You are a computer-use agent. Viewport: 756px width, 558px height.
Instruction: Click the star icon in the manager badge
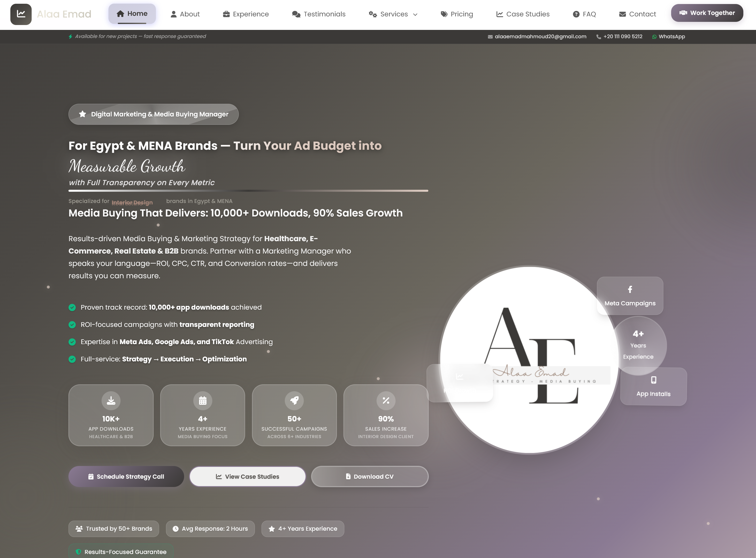point(83,114)
